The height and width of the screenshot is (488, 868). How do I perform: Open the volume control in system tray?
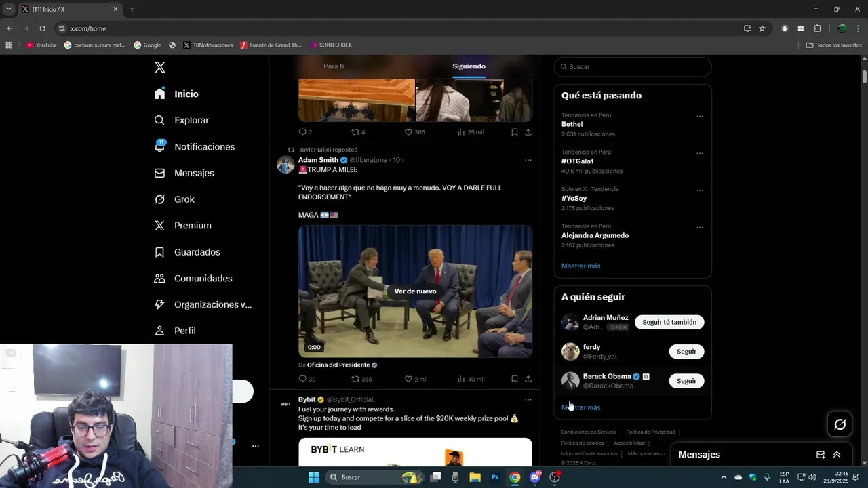pos(812,477)
